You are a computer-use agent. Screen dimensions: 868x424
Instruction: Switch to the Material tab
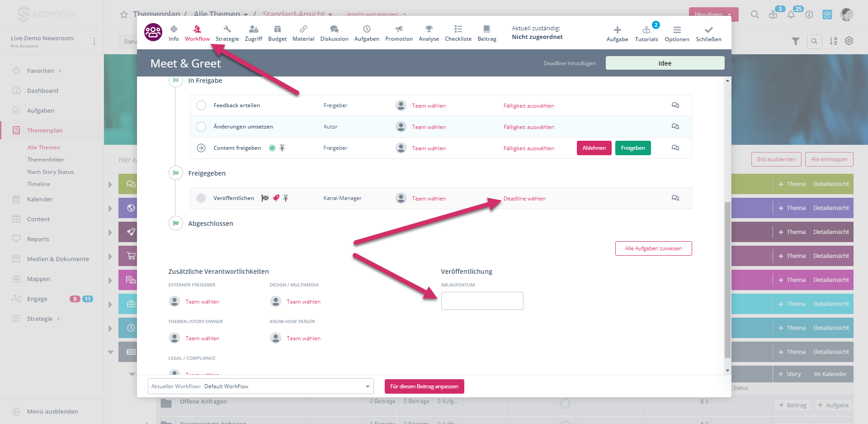(303, 33)
